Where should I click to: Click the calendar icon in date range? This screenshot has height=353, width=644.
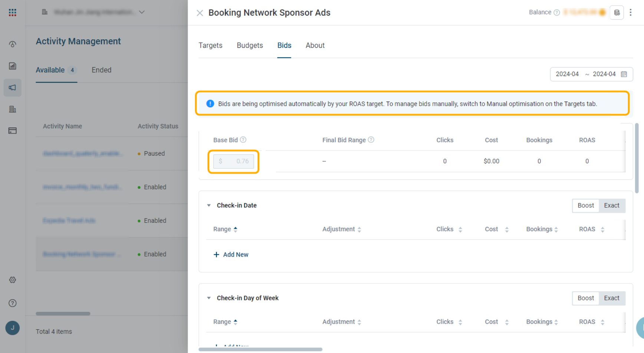tap(624, 74)
